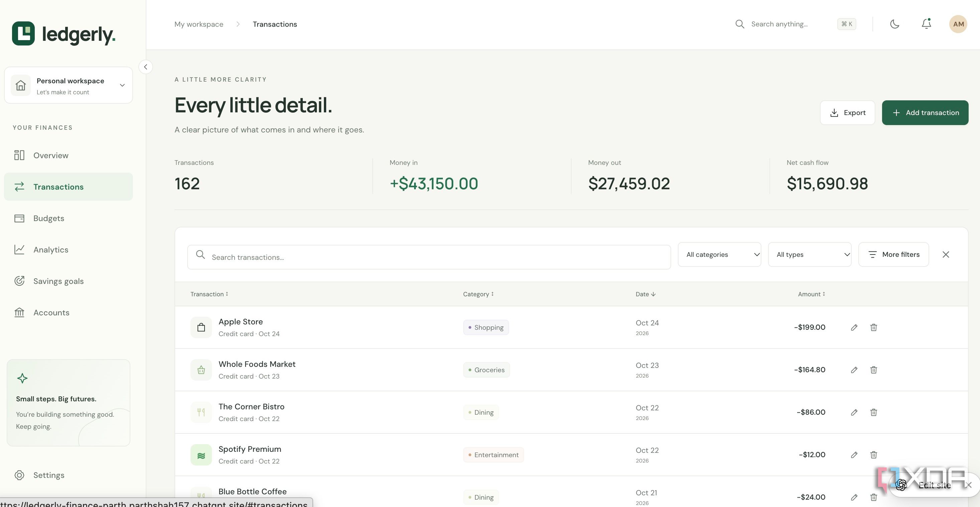Edit The Corner Bistro transaction

point(854,412)
